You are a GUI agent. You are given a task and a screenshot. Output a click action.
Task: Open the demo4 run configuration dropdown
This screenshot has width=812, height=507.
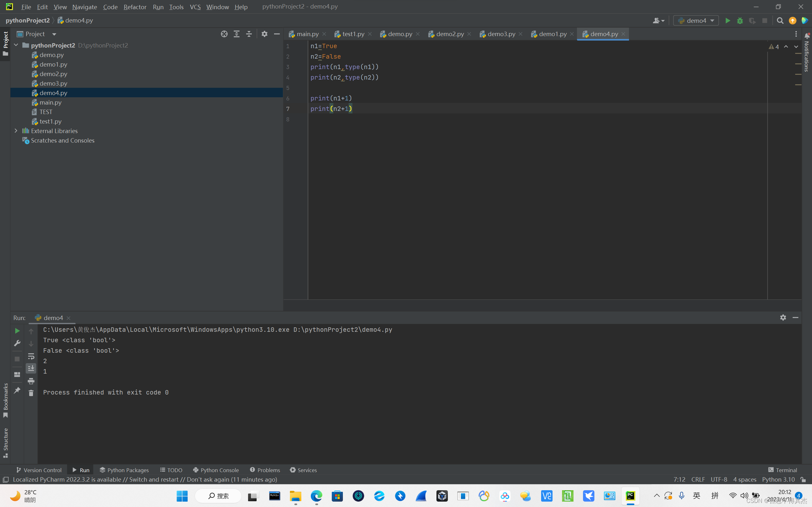pos(696,21)
